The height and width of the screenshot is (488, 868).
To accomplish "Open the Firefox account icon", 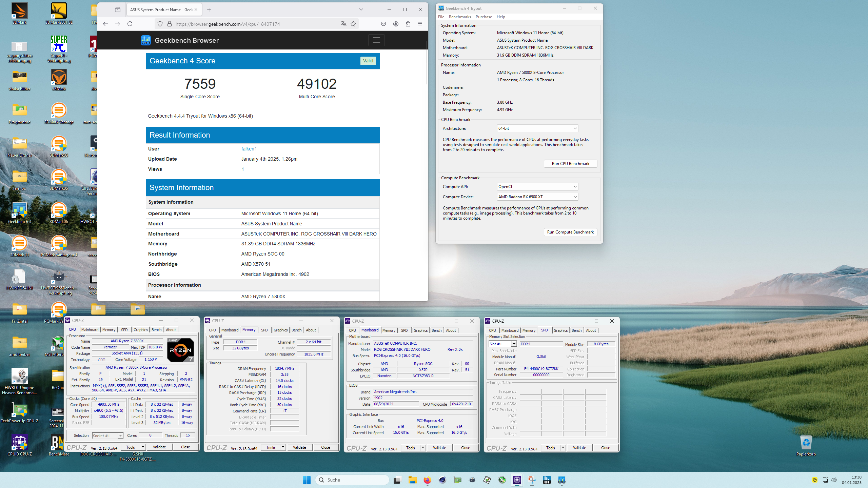I will tap(396, 24).
